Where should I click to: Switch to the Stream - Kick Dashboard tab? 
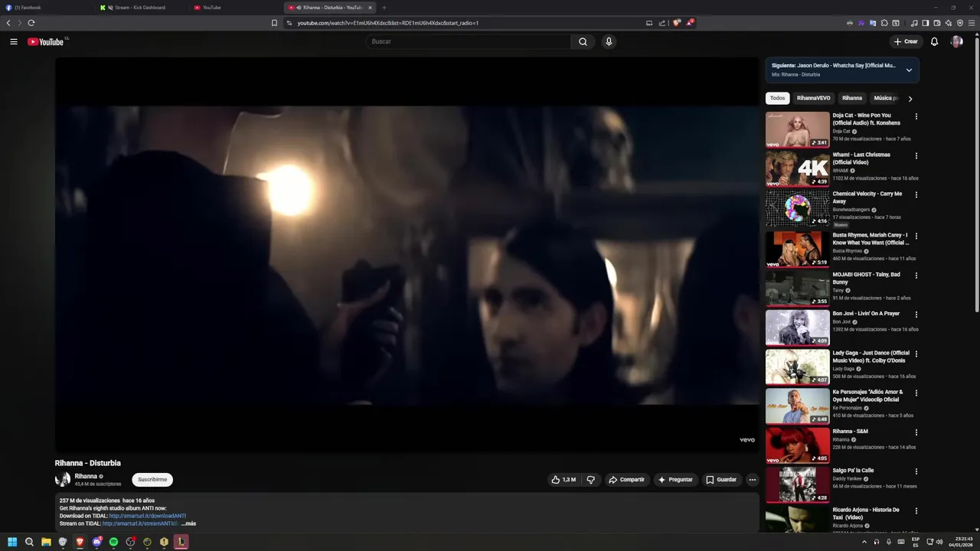pyautogui.click(x=142, y=8)
